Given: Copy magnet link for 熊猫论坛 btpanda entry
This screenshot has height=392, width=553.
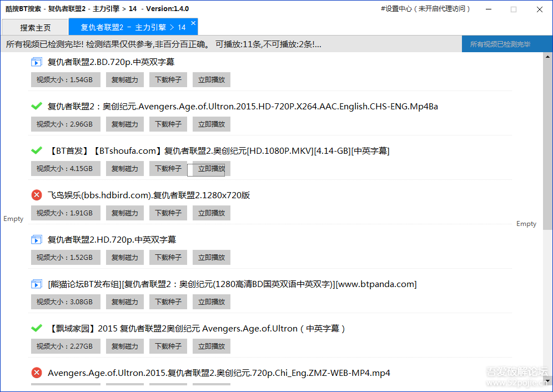Looking at the screenshot, I should pos(125,302).
